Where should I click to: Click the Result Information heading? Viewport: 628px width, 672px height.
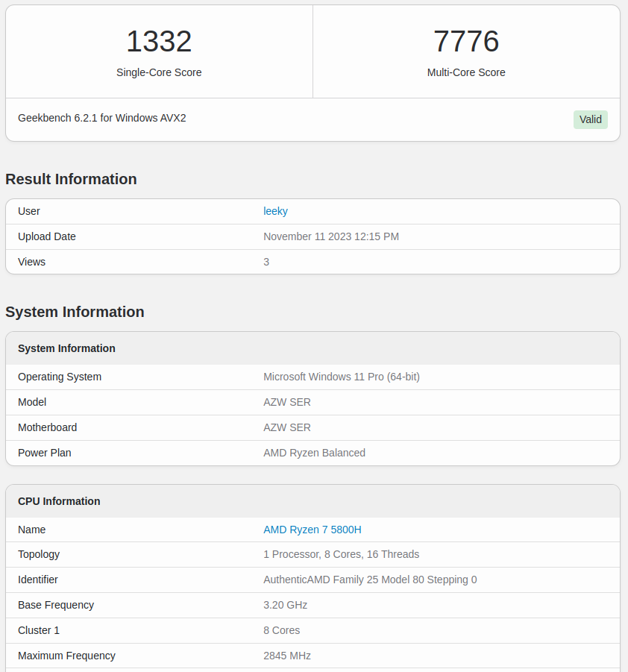(71, 179)
